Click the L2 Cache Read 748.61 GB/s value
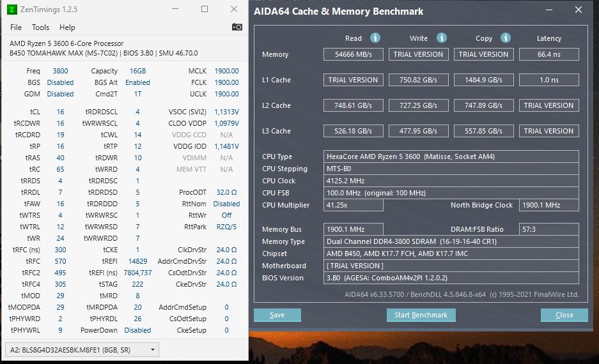The image size is (599, 364). pyautogui.click(x=354, y=106)
